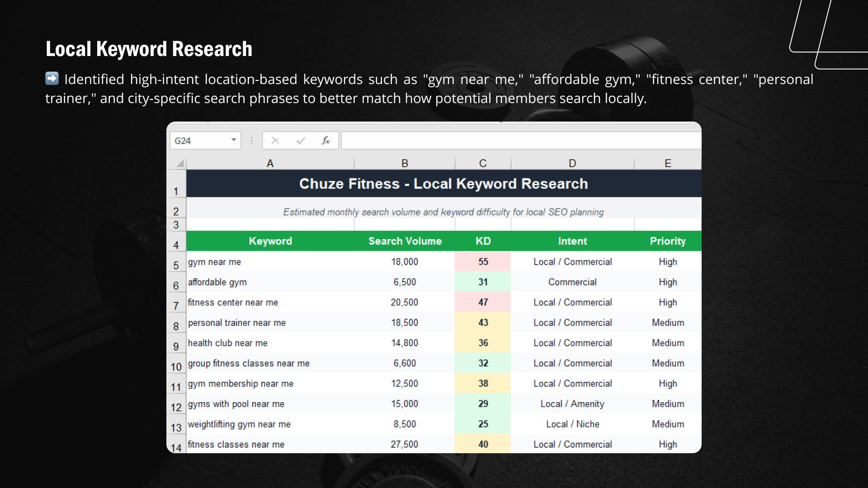Click the 'Intent' heading cell
The height and width of the screenshot is (488, 868).
(572, 241)
